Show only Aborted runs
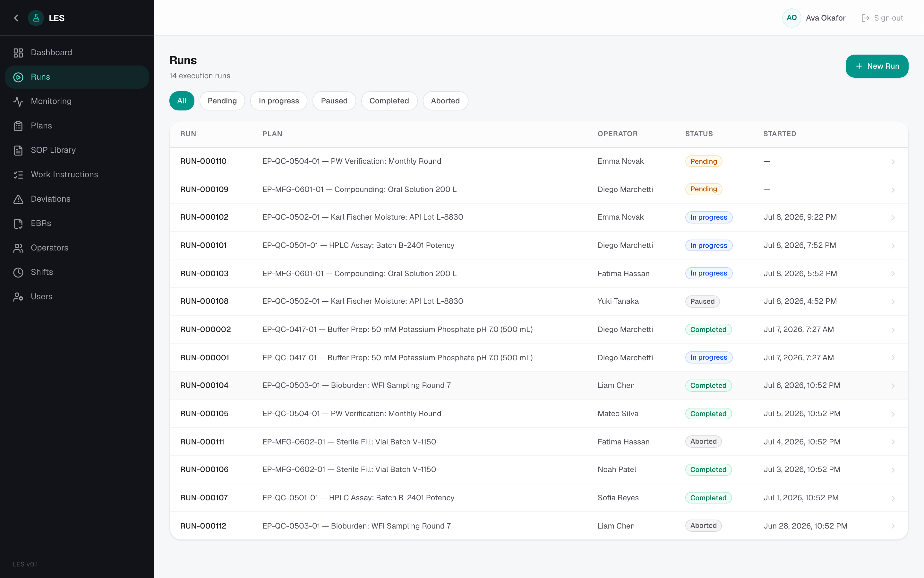 click(445, 101)
